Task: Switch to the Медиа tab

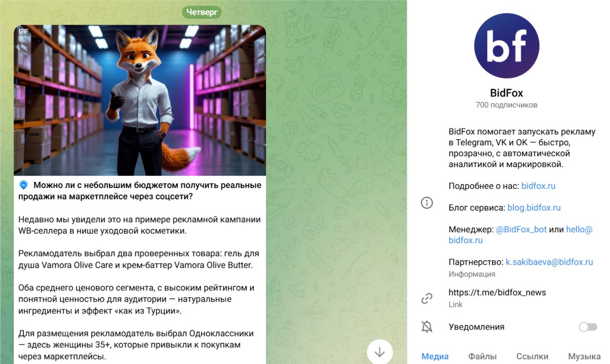Action: pos(435,356)
